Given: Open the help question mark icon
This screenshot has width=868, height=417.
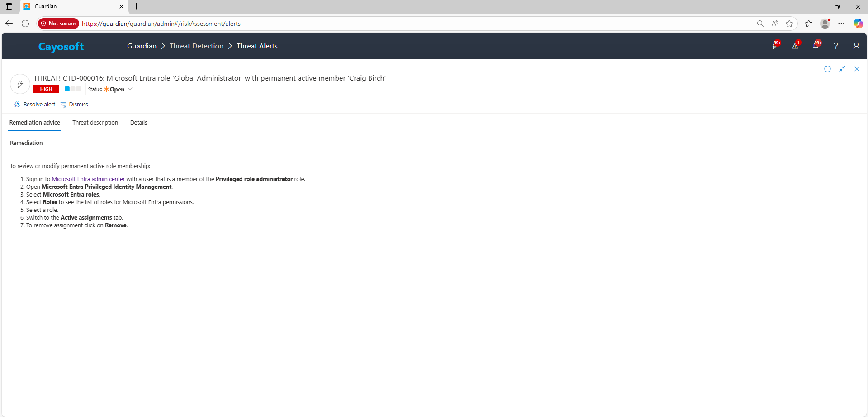Looking at the screenshot, I should (836, 46).
